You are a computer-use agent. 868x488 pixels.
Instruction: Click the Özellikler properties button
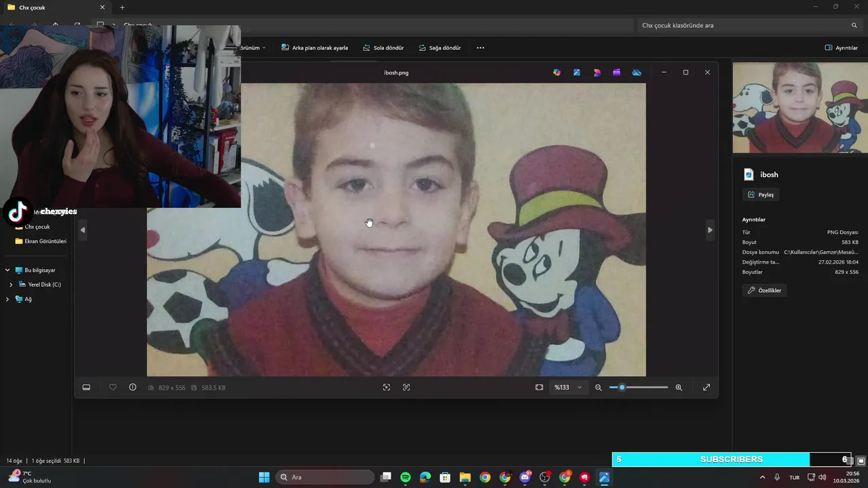764,290
